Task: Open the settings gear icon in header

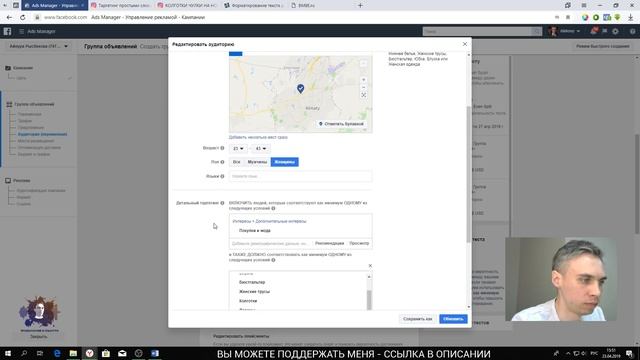Action: [x=615, y=31]
